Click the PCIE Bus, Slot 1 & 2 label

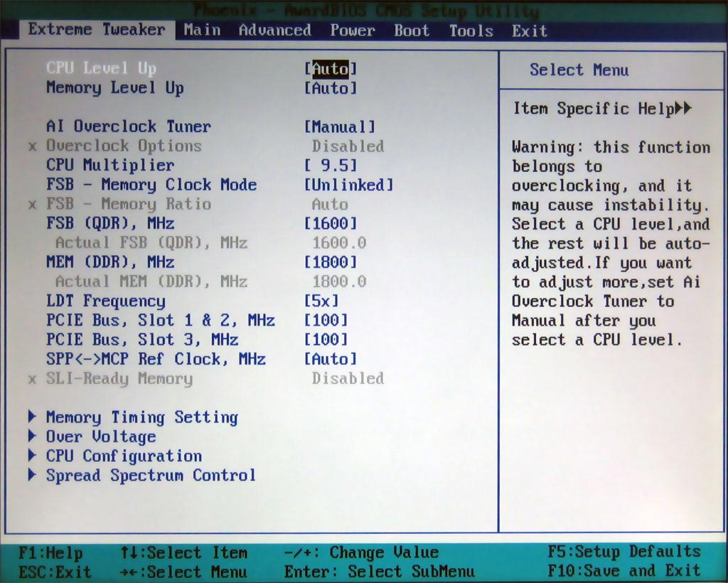[x=161, y=320]
